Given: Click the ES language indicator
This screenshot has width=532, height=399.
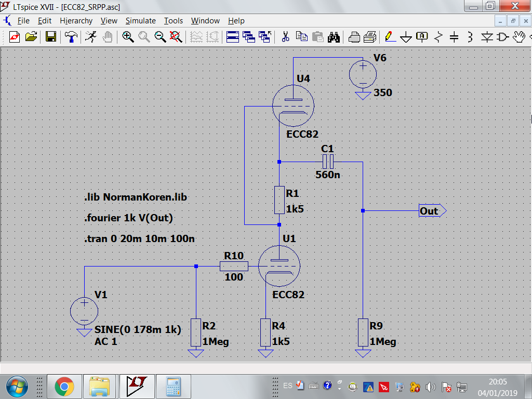Looking at the screenshot, I should tap(288, 386).
